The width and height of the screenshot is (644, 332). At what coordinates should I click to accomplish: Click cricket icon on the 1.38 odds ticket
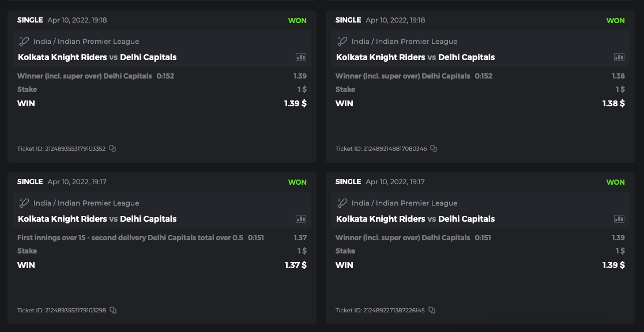(x=342, y=42)
